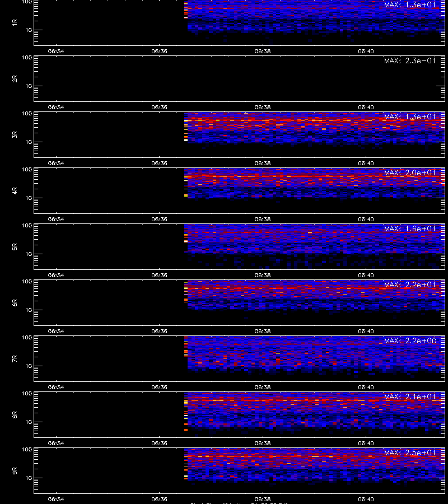Click the 7R panel axis label
Viewport: 448px width, 504px height.
15,359
